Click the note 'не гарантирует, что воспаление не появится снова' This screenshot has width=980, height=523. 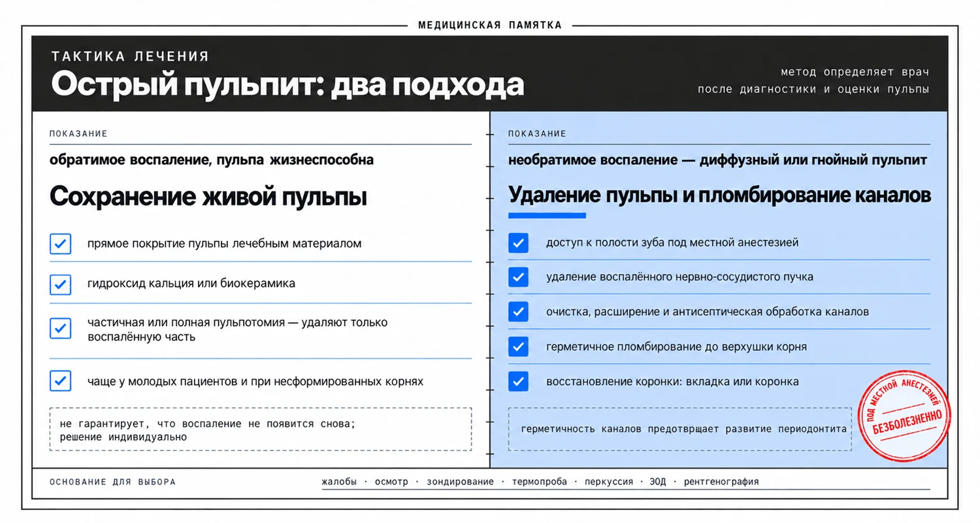tap(207, 424)
